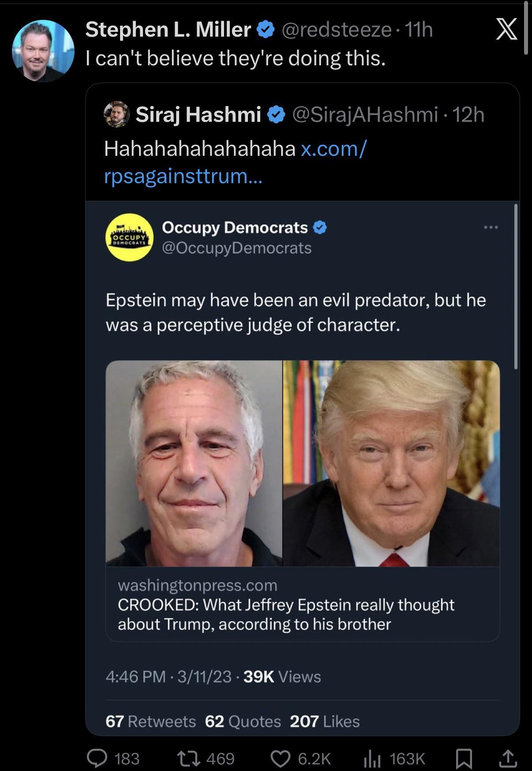The height and width of the screenshot is (771, 532).
Task: Click Siraj Hashmi's small avatar
Action: (x=116, y=114)
